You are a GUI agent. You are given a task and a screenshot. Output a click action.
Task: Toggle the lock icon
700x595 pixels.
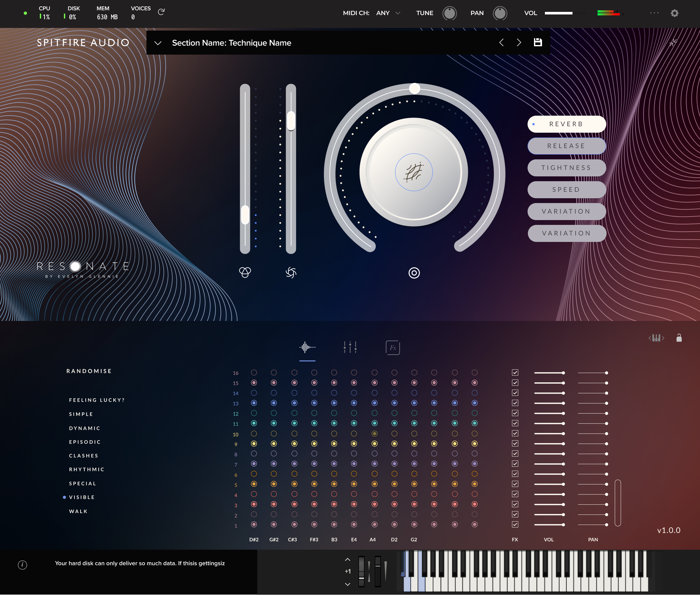[x=679, y=338]
